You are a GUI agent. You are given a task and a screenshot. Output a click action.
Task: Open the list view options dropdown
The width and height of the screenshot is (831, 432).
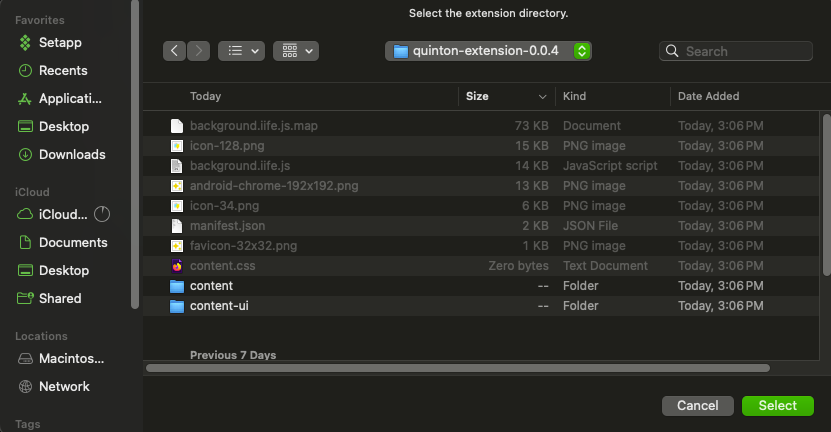[x=242, y=51]
